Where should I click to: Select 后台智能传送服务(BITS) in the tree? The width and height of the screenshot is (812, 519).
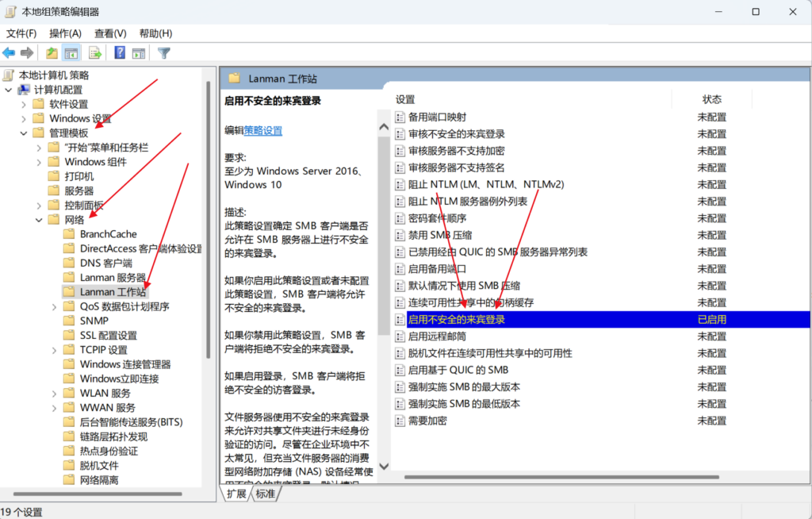[132, 422]
